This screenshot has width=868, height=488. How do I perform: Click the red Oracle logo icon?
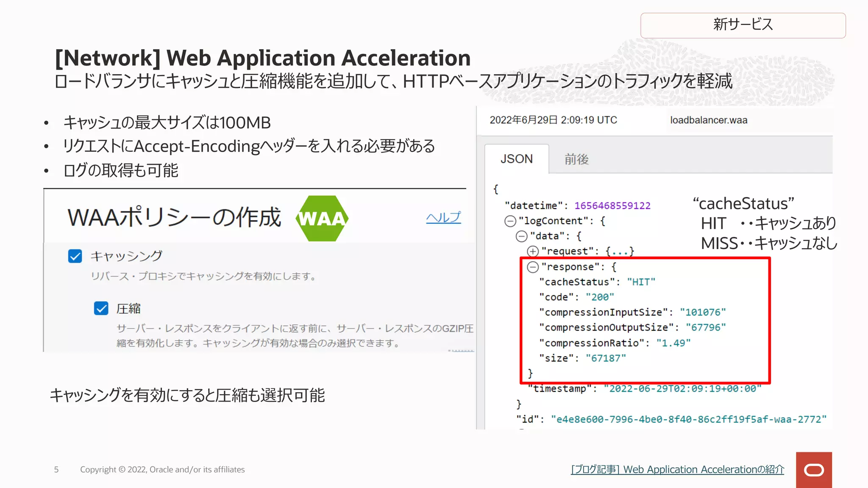[814, 470]
